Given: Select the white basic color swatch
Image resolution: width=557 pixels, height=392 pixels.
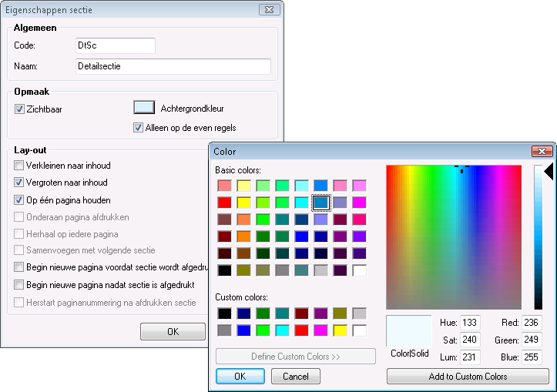Looking at the screenshot, I should [359, 270].
